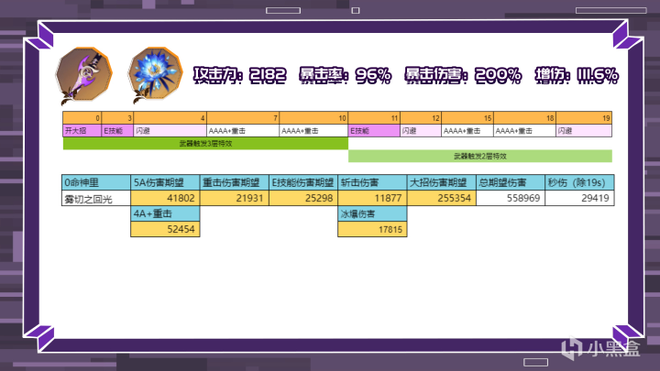Image resolution: width=660 pixels, height=371 pixels.
Task: Click the last 闪避 cell at 19 seconds
Action: pyautogui.click(x=584, y=131)
